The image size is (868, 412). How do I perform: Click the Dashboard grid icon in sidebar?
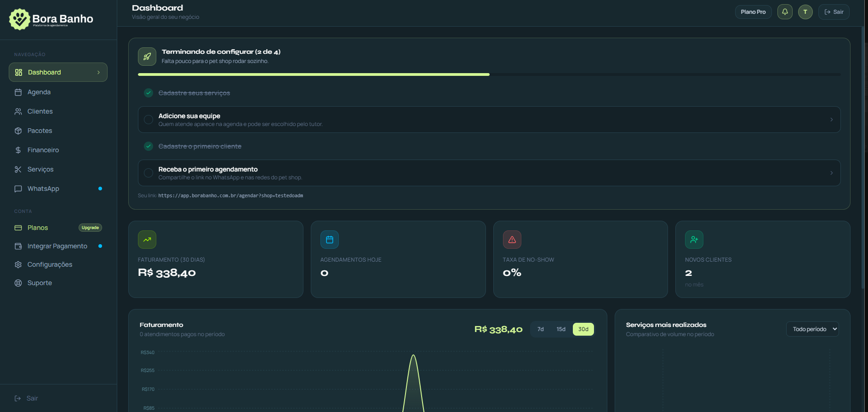point(18,72)
